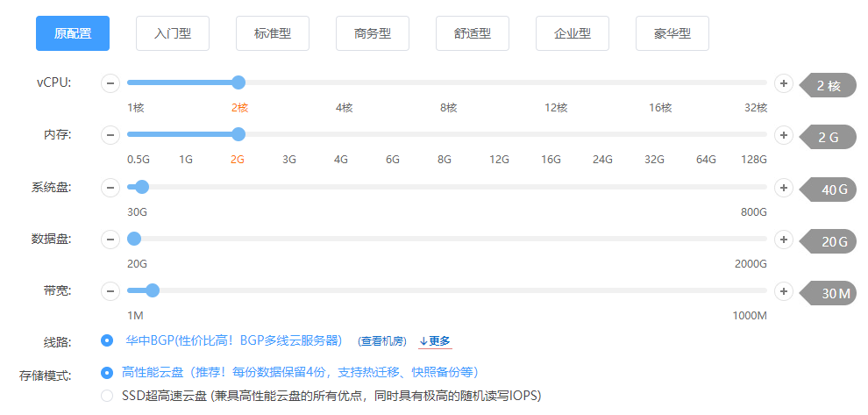The width and height of the screenshot is (868, 415).
Task: Click the 原配置 button
Action: pyautogui.click(x=73, y=34)
